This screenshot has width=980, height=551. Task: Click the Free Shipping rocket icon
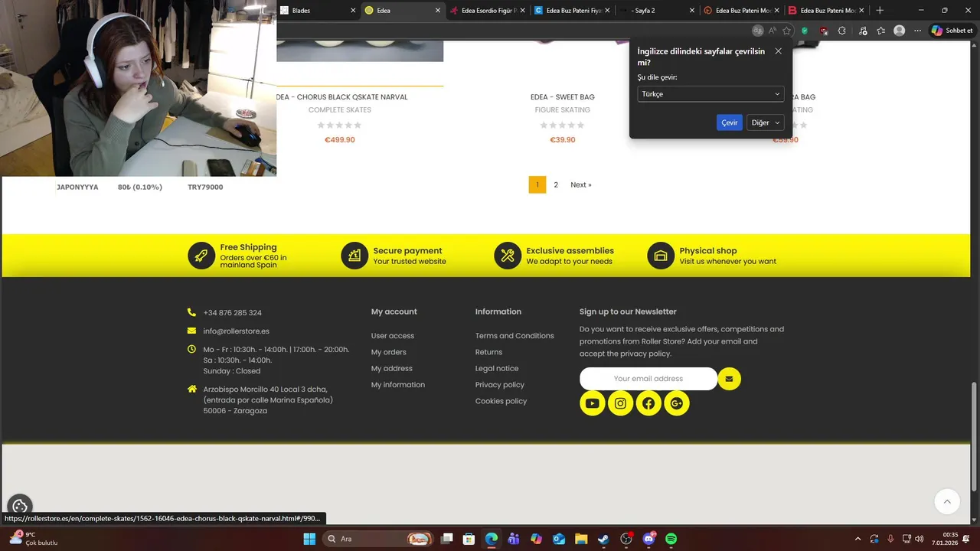(201, 256)
